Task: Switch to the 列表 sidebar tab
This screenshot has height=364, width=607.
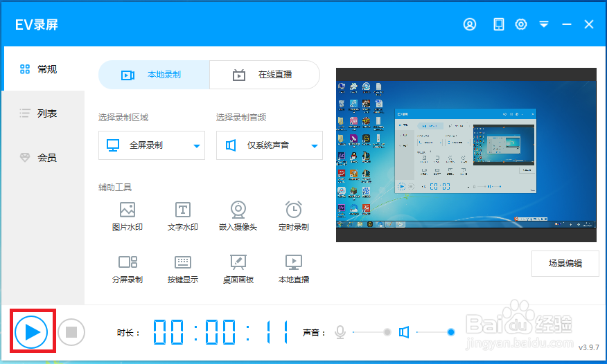Action: click(x=43, y=113)
